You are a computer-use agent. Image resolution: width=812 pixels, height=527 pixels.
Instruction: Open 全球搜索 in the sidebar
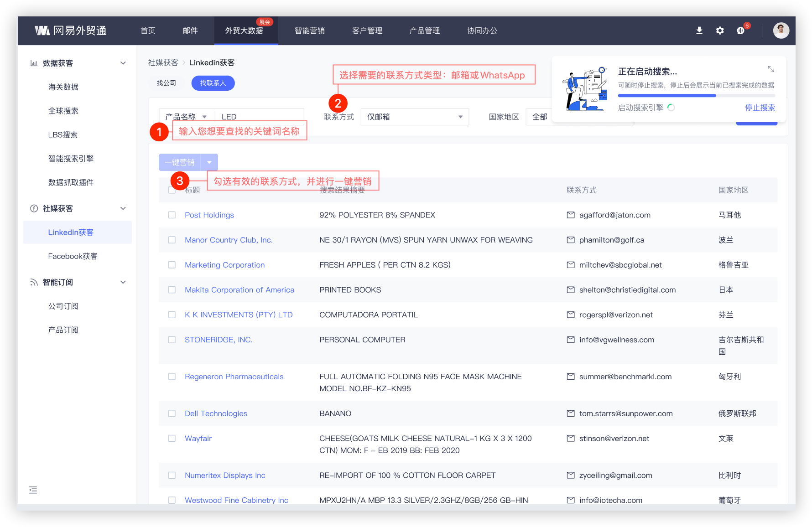[63, 111]
